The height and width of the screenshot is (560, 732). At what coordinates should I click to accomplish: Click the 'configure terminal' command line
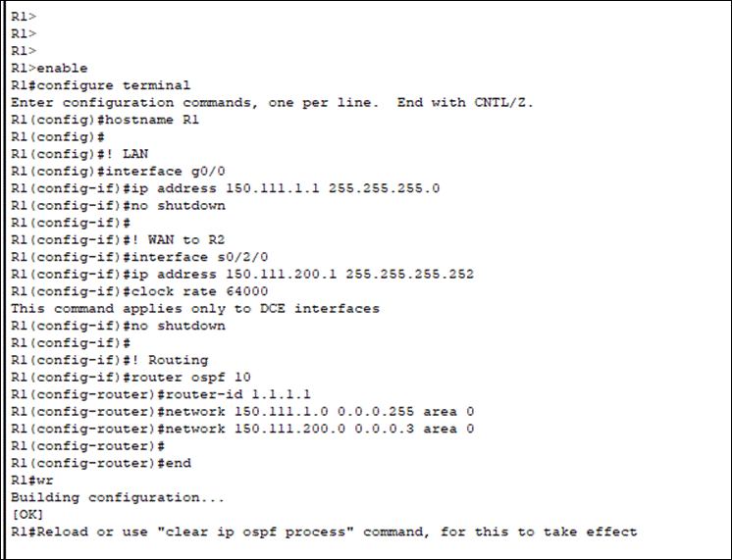point(100,85)
